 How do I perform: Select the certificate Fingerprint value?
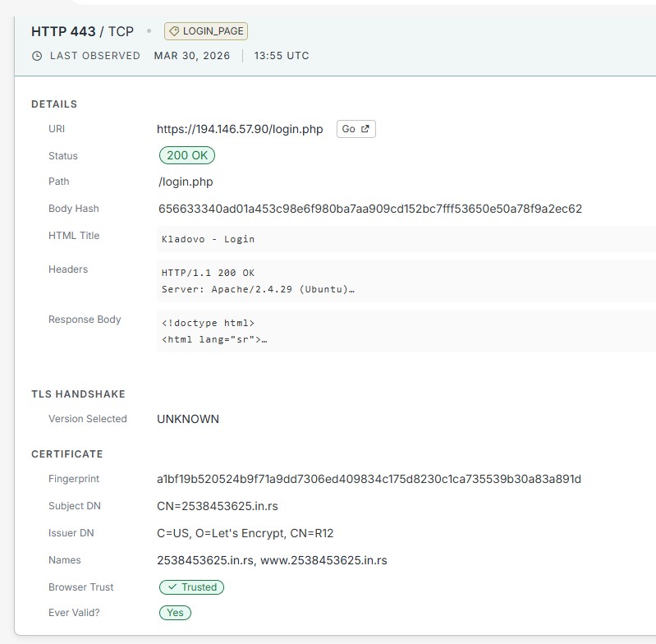369,479
